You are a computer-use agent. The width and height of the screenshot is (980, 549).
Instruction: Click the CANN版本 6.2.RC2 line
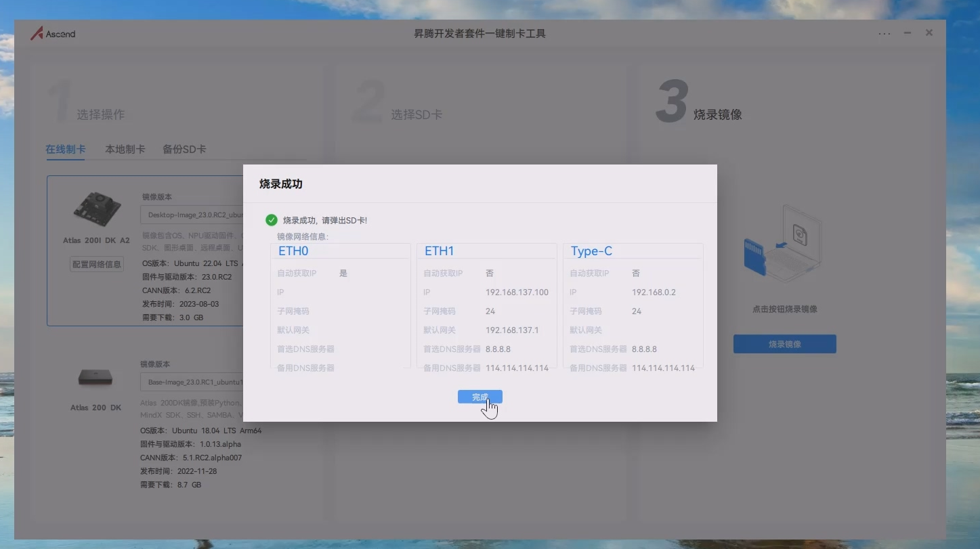click(x=177, y=290)
